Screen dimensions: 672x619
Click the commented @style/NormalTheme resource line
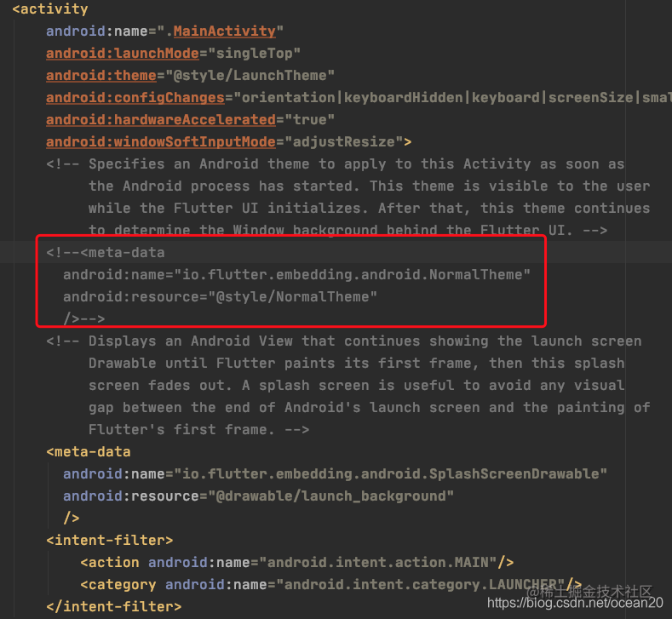[221, 297]
